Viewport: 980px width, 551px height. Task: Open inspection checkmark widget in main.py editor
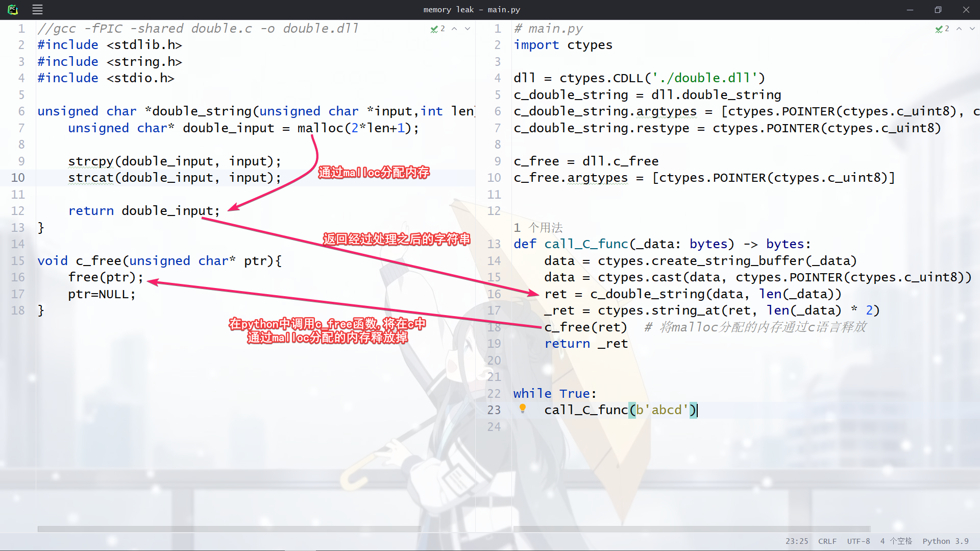(x=942, y=29)
